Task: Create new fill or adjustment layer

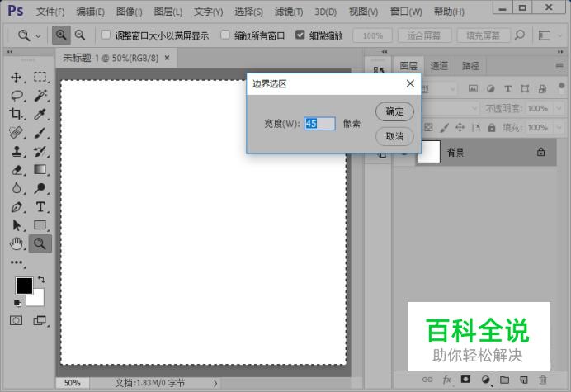Action: (x=485, y=380)
